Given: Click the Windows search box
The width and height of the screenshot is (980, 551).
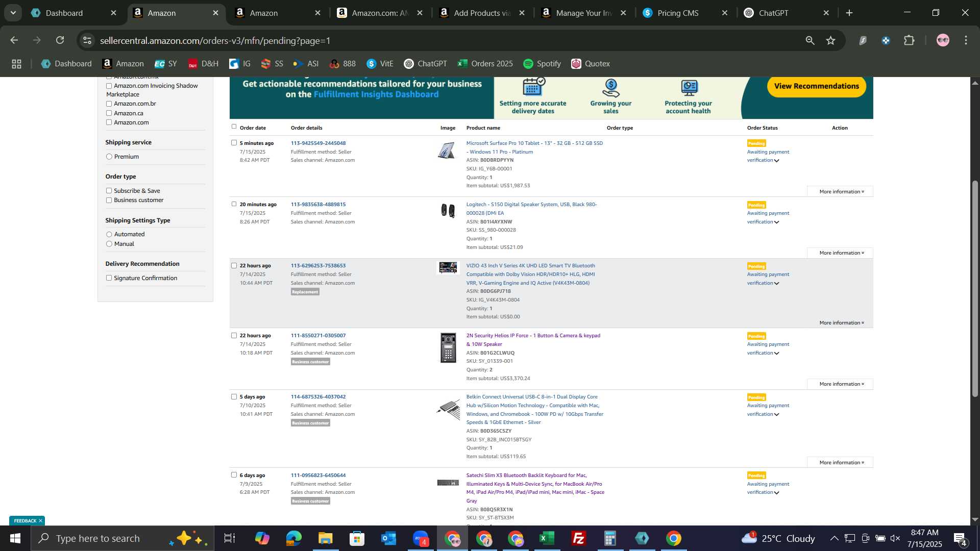Looking at the screenshot, I should [x=122, y=538].
